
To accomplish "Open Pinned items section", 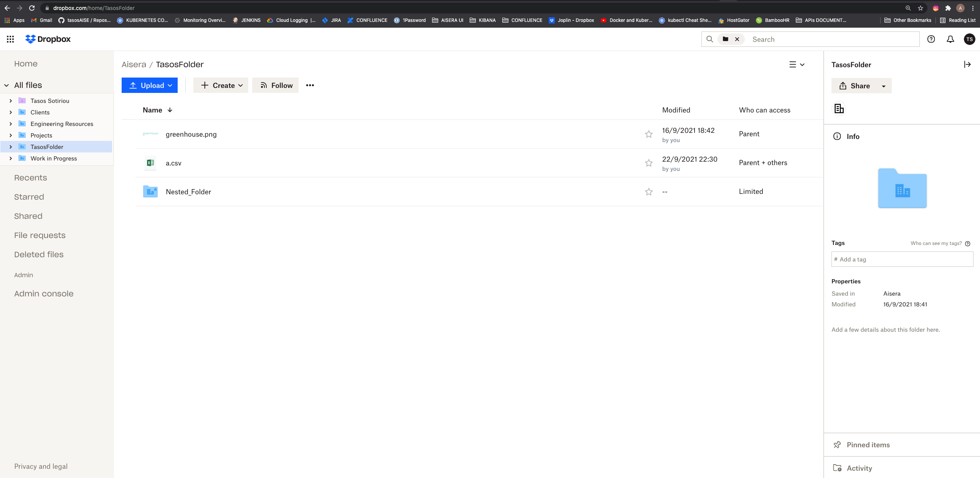I will (x=868, y=445).
